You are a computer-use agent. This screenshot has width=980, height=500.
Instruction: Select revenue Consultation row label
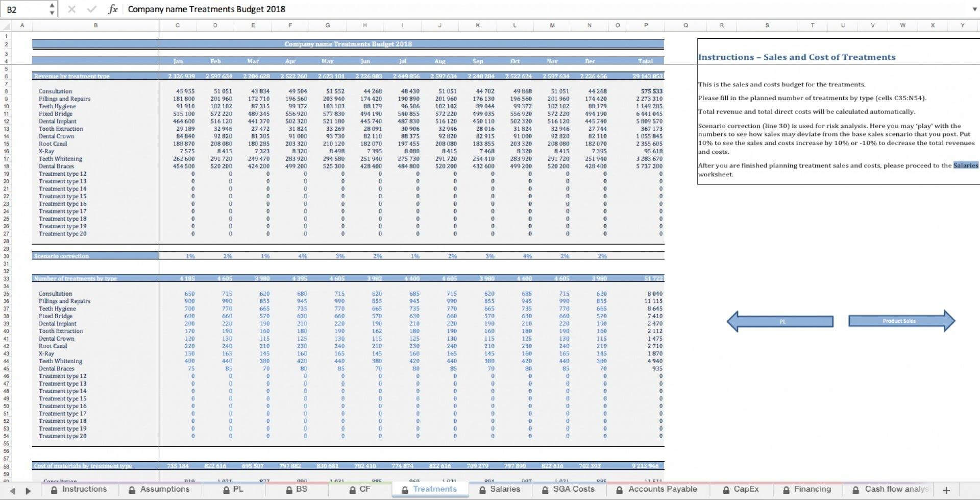55,91
